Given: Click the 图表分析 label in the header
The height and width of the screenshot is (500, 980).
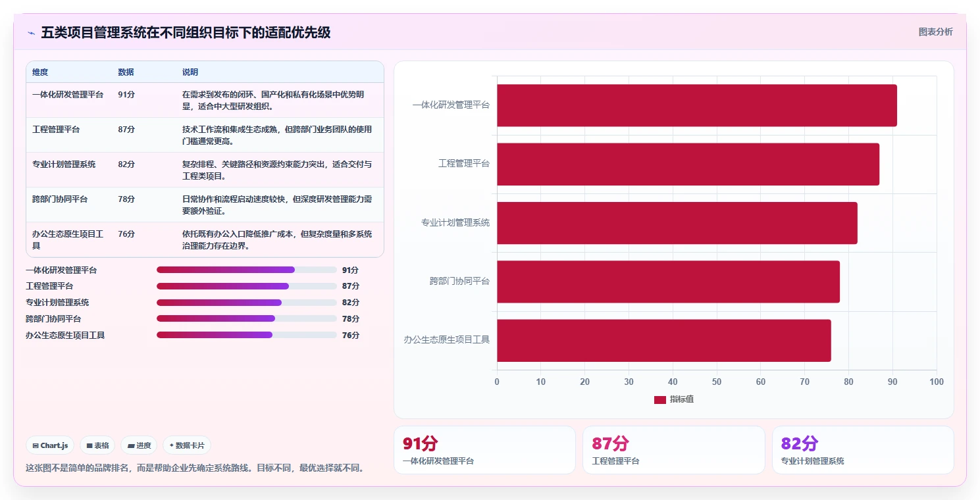Looking at the screenshot, I should pos(935,32).
